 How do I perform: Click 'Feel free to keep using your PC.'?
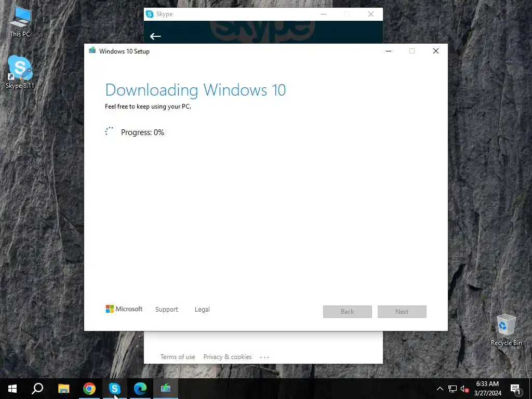click(148, 107)
